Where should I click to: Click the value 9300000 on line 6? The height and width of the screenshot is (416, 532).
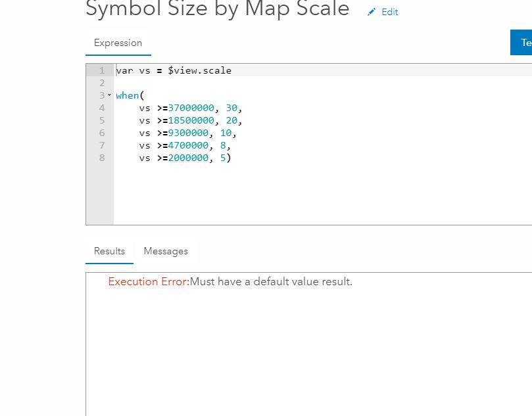(188, 133)
